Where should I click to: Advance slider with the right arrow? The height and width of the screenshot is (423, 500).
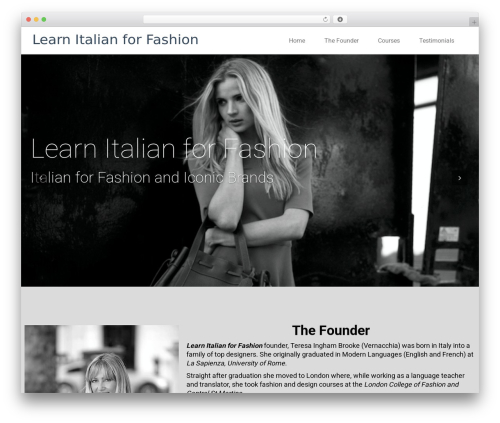[x=459, y=178]
